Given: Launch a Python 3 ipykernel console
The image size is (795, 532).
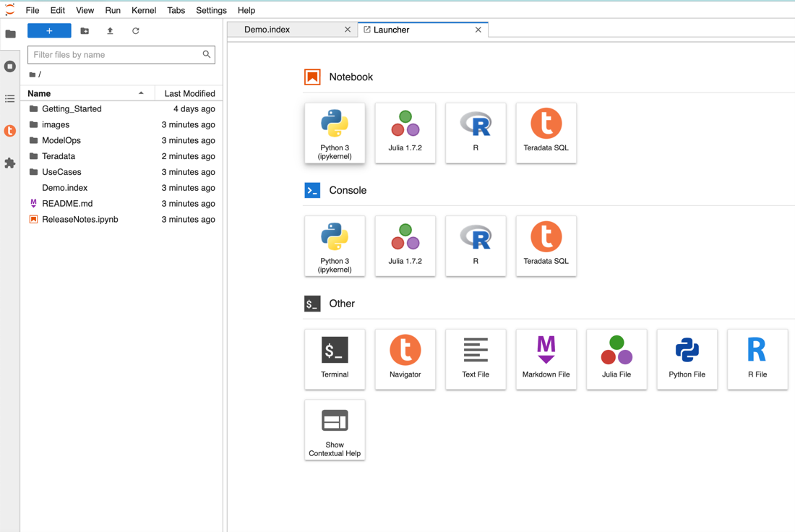Looking at the screenshot, I should pyautogui.click(x=335, y=246).
